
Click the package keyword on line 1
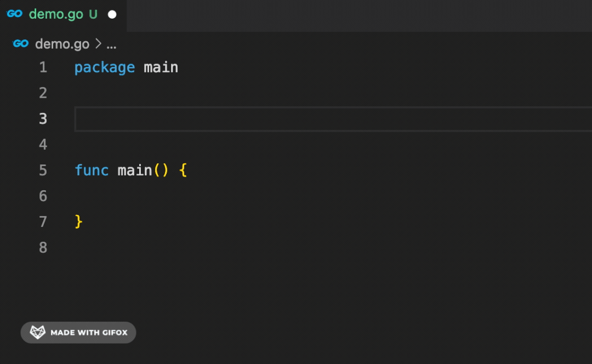[104, 67]
